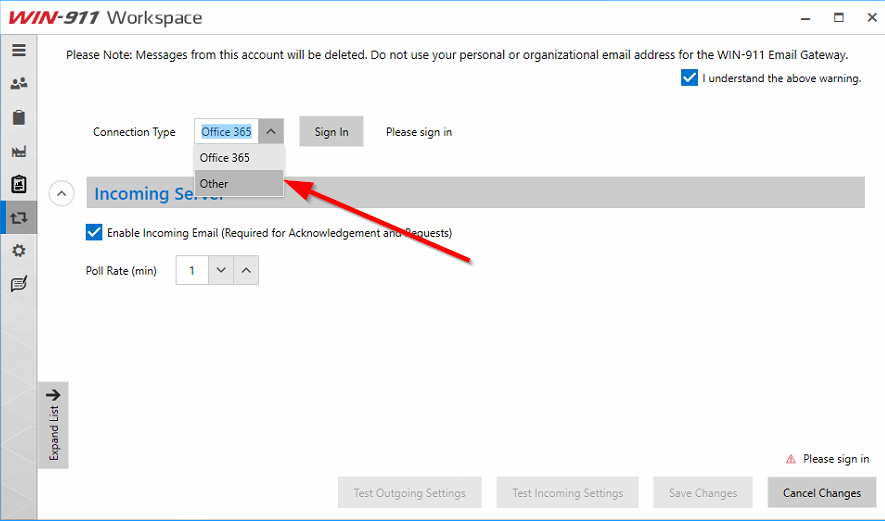Collapse the Incoming Server section
The width and height of the screenshot is (885, 521).
(x=61, y=193)
